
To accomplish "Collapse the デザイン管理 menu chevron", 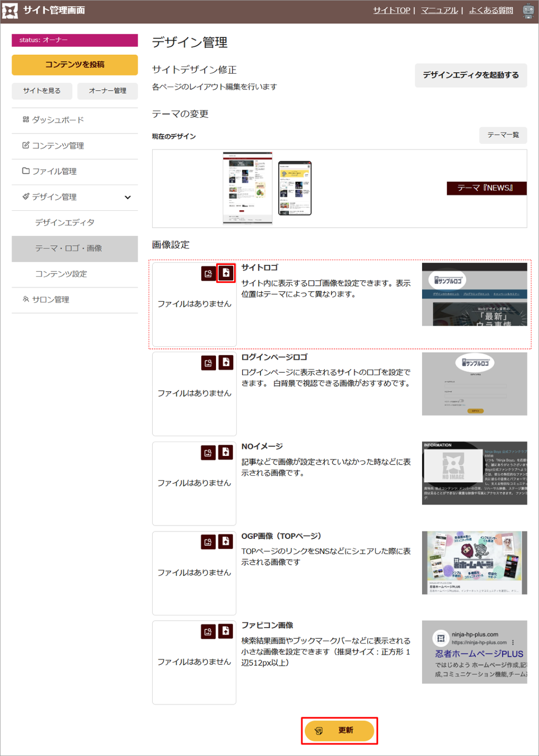I will [128, 198].
